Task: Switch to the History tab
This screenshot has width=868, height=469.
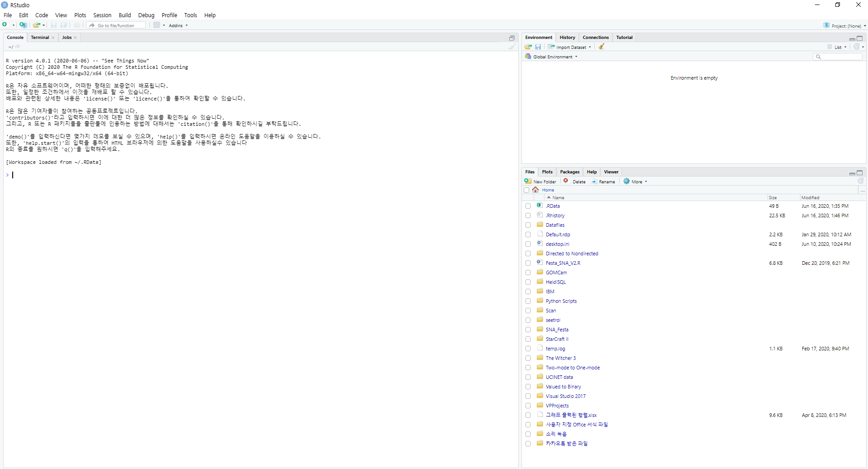Action: point(567,38)
